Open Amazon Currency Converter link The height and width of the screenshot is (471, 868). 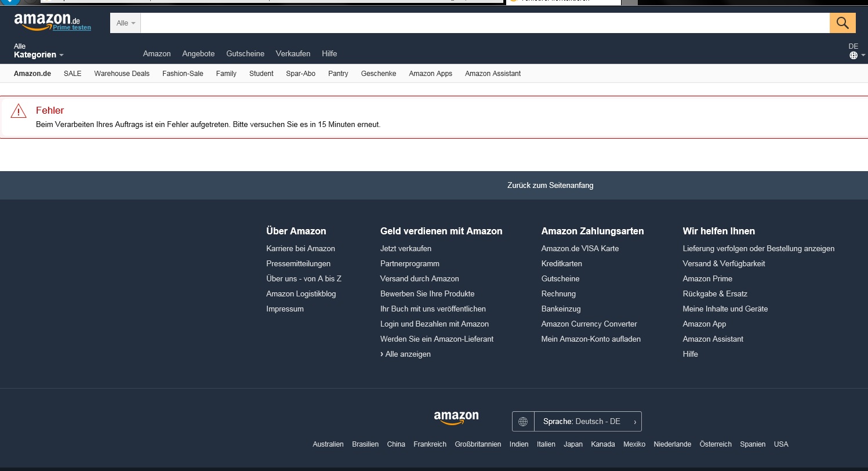pyautogui.click(x=589, y=324)
